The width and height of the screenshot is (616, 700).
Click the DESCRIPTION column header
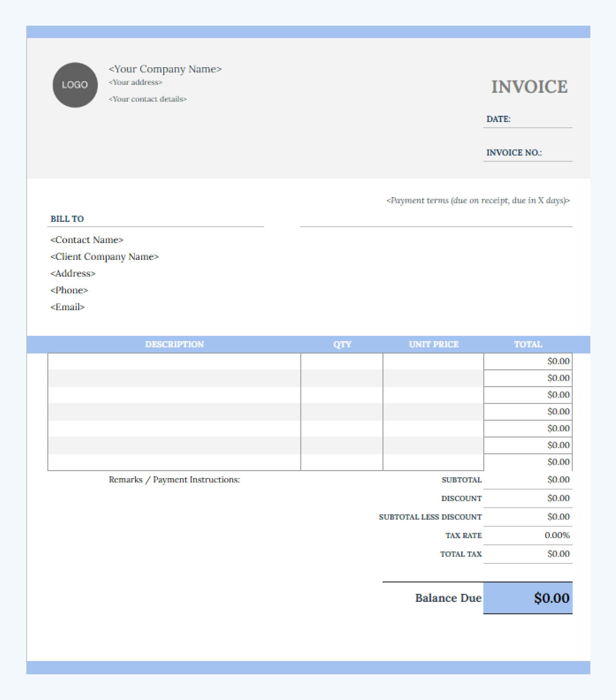[x=174, y=344]
